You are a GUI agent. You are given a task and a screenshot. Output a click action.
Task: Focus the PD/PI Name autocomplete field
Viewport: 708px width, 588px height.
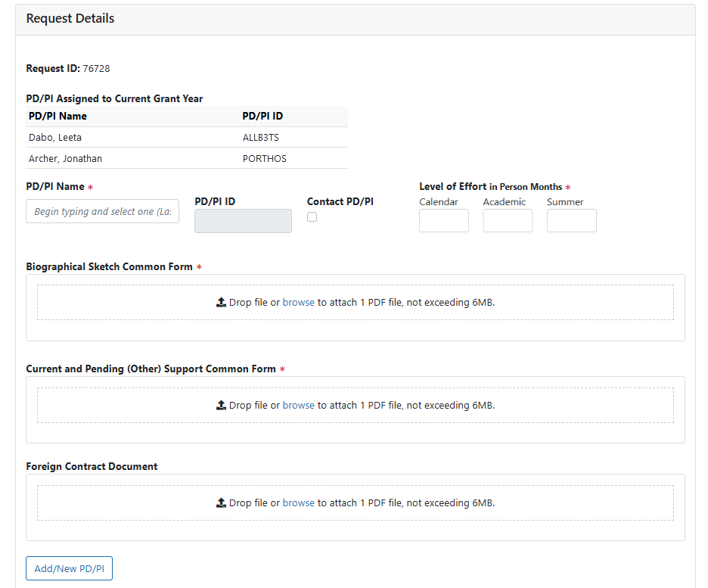coord(103,212)
